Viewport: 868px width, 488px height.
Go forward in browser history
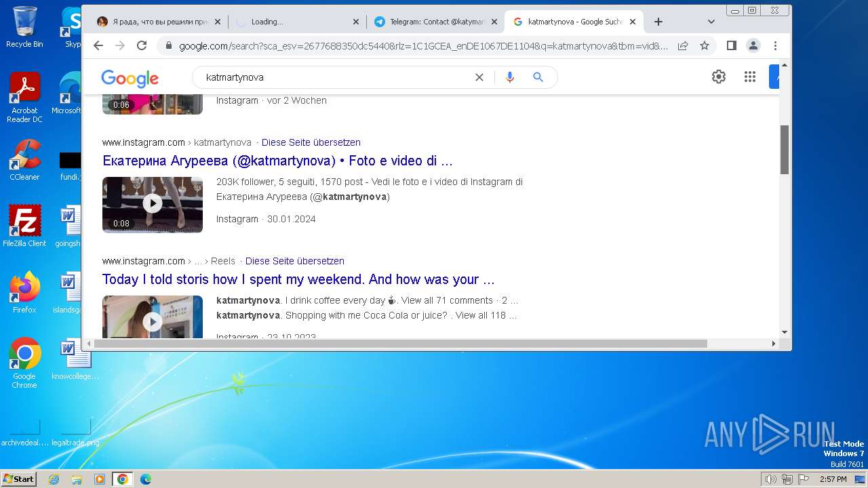point(120,45)
